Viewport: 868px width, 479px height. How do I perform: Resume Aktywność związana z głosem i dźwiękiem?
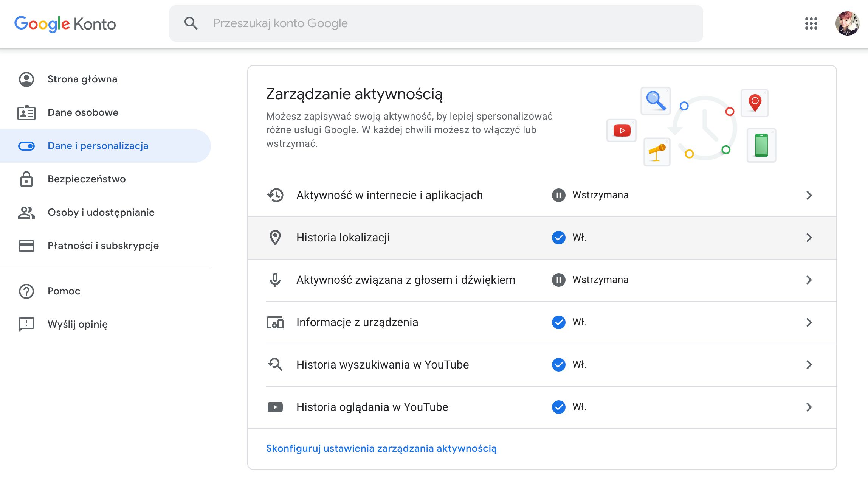[559, 280]
